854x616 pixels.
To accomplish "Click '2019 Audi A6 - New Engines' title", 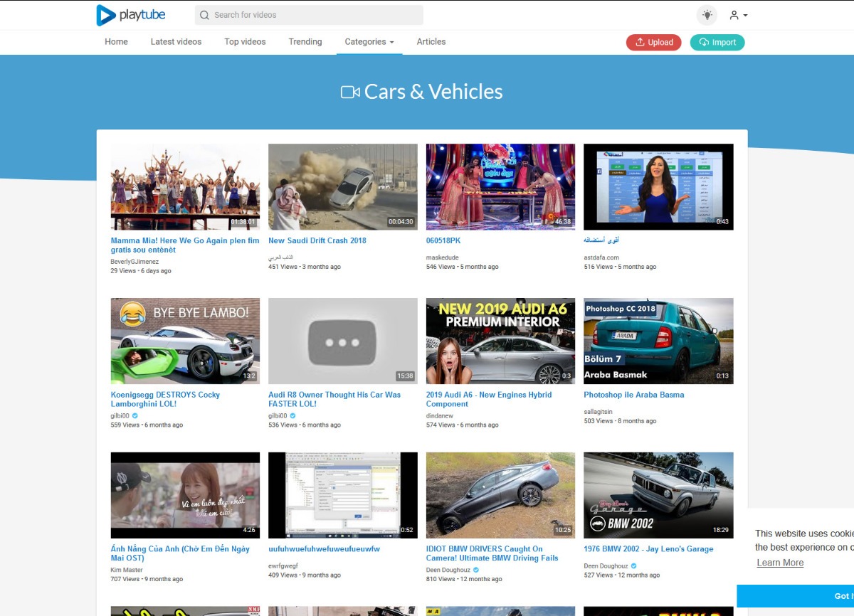I will 489,399.
